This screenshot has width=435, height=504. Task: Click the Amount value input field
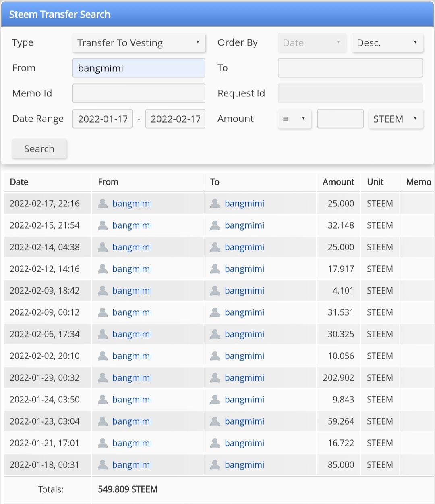click(x=340, y=119)
